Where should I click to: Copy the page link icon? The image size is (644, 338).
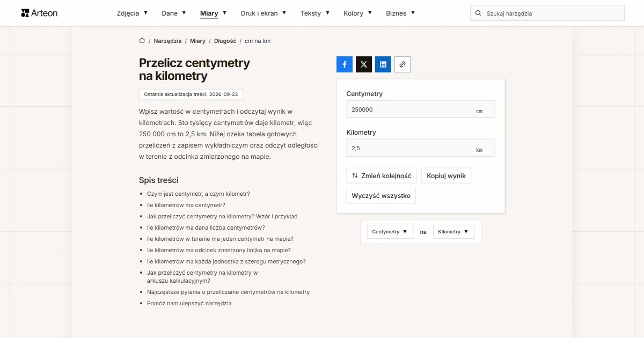(x=402, y=64)
